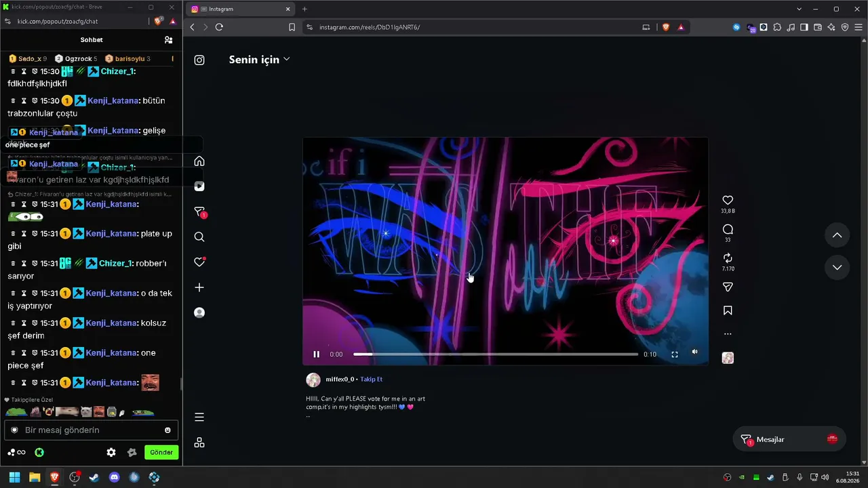The image size is (868, 488).
Task: Save the reel with the bookmark icon
Action: (728, 310)
